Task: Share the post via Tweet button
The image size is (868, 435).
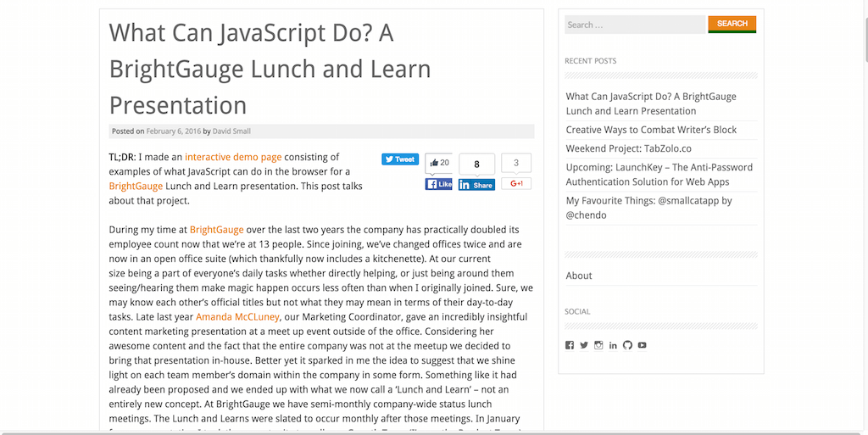Action: 400,159
